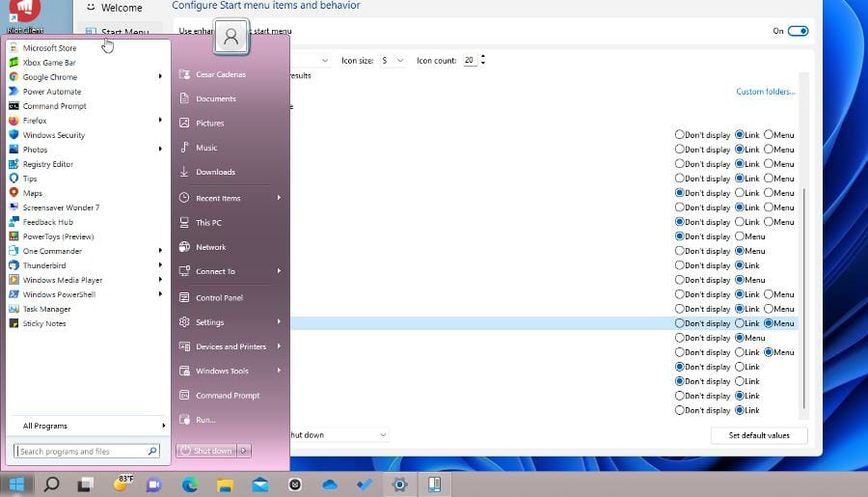
Task: Open Custom folders... link
Action: [766, 92]
